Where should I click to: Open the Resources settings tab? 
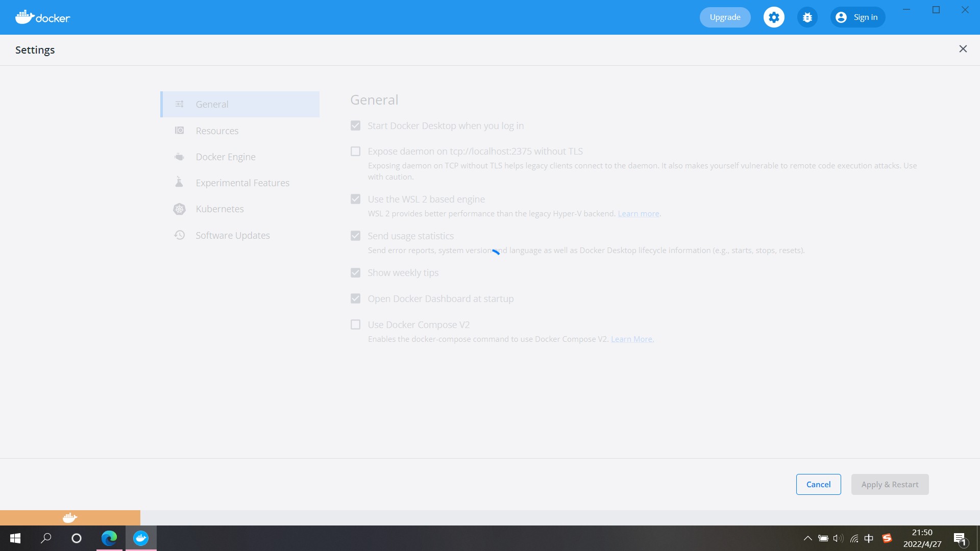click(x=240, y=131)
